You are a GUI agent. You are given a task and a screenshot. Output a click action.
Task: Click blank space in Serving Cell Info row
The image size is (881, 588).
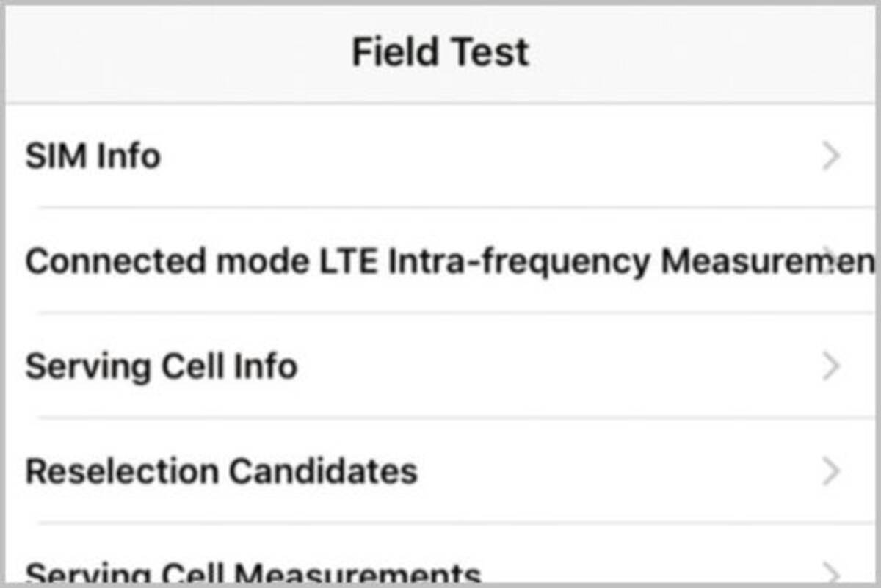click(x=551, y=366)
